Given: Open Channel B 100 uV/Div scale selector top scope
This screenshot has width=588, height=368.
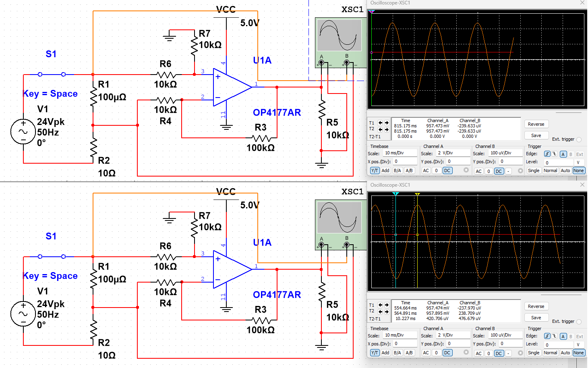Looking at the screenshot, I should pyautogui.click(x=505, y=152).
